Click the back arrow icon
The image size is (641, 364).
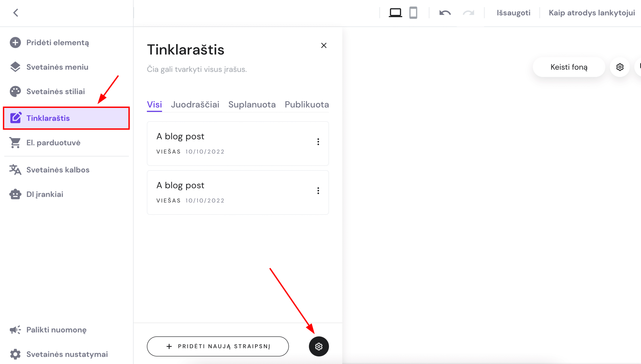pos(16,13)
